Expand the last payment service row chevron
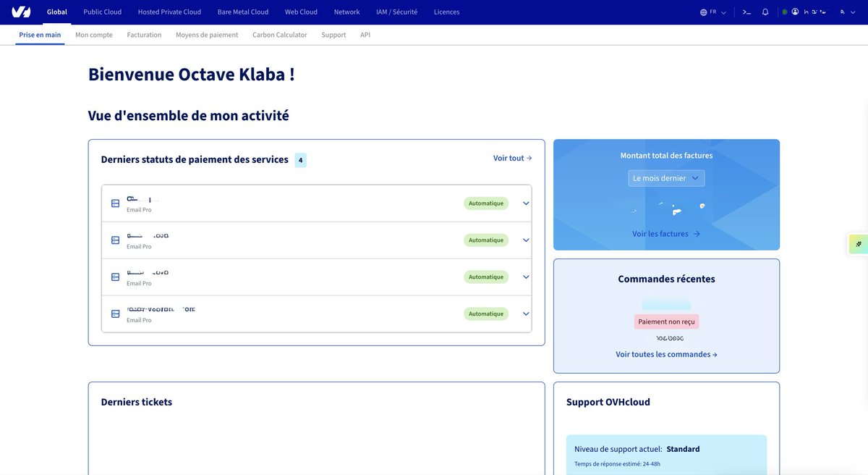 point(526,314)
